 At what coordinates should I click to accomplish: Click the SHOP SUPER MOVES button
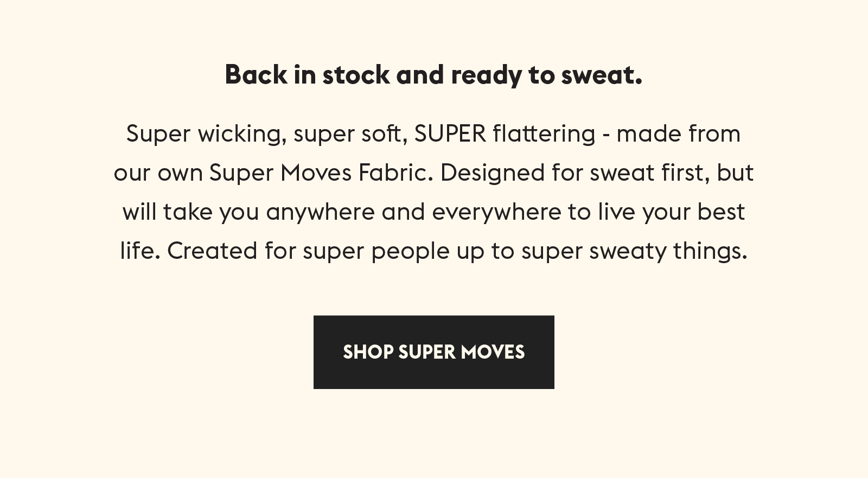pyautogui.click(x=434, y=352)
